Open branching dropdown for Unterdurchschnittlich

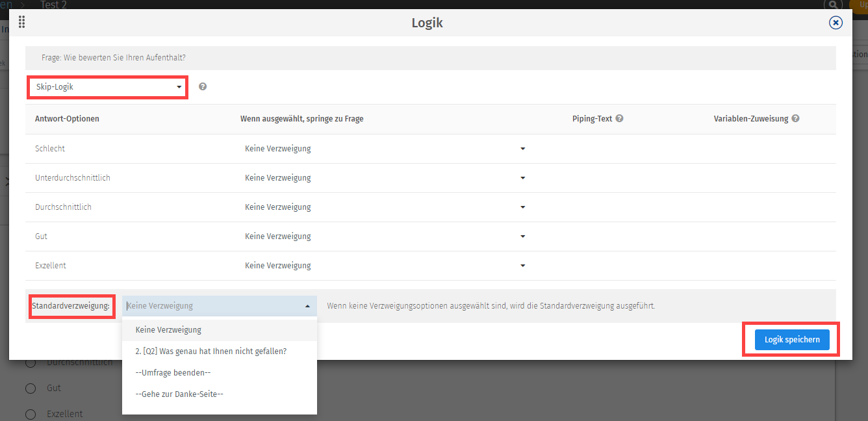click(x=384, y=178)
